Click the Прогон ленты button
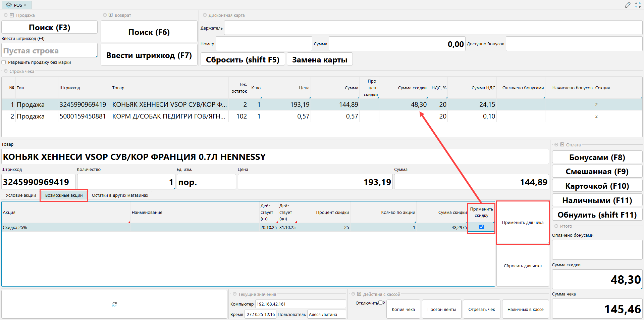 (441, 309)
